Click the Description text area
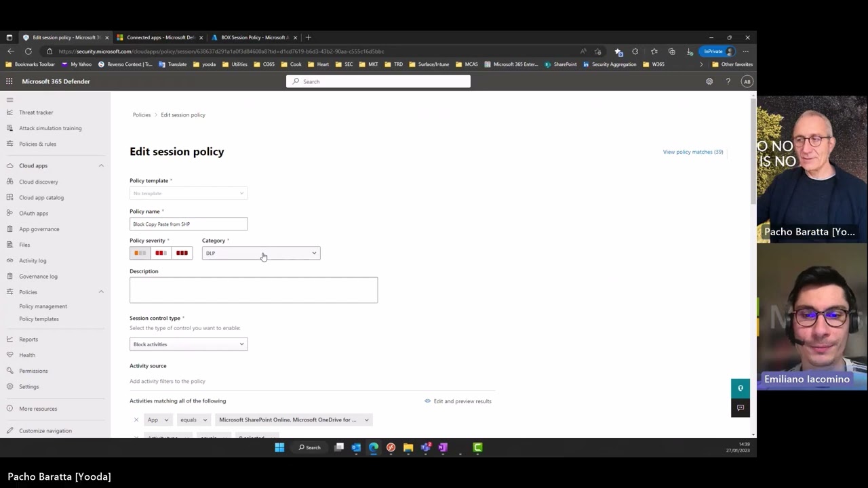The width and height of the screenshot is (868, 488). tap(254, 290)
